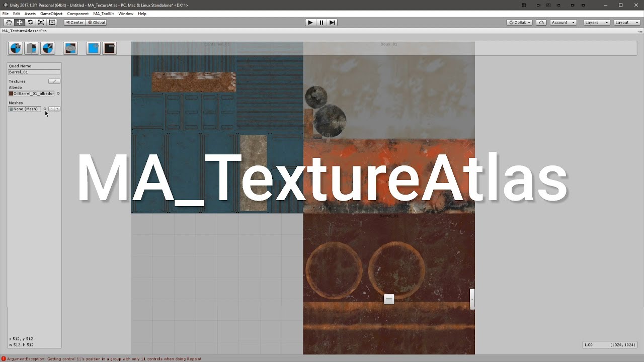The width and height of the screenshot is (644, 362).
Task: Step one frame forward
Action: pyautogui.click(x=332, y=22)
